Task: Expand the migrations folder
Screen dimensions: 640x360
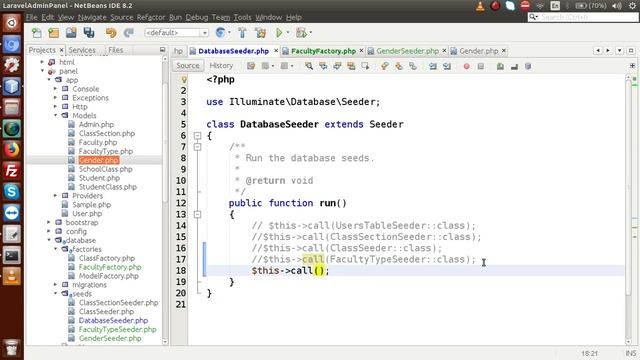Action: coord(55,284)
